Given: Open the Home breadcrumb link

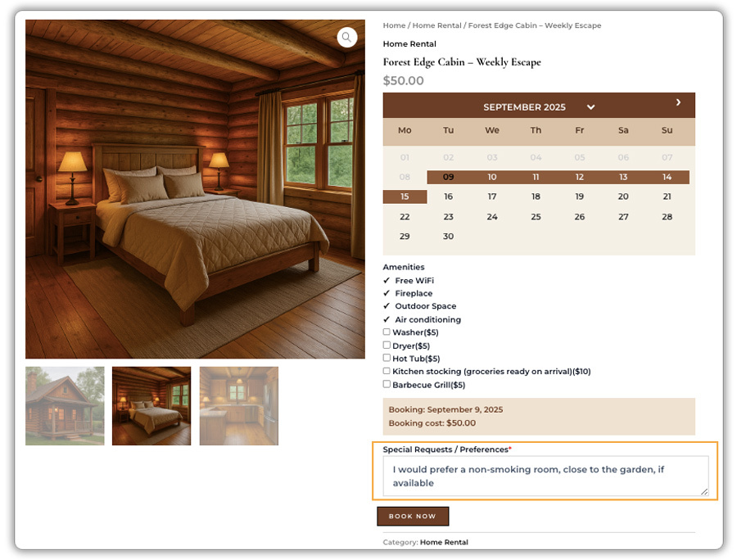Looking at the screenshot, I should coord(392,25).
